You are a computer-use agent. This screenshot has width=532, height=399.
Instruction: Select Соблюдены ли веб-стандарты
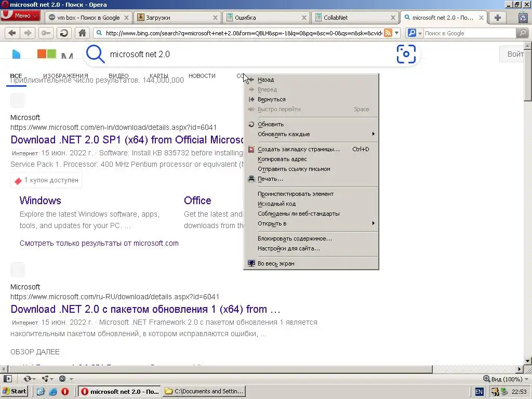click(311, 214)
